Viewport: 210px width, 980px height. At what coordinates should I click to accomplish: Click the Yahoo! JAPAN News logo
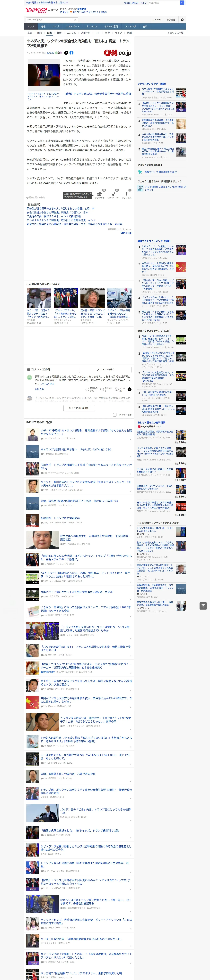[x=42, y=10]
